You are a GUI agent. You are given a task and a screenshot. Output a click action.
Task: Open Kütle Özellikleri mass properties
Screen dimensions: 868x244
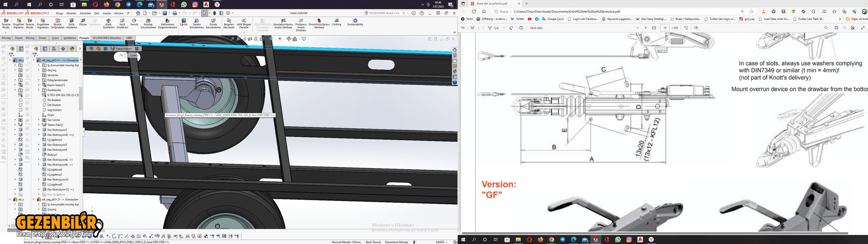pyautogui.click(x=108, y=23)
